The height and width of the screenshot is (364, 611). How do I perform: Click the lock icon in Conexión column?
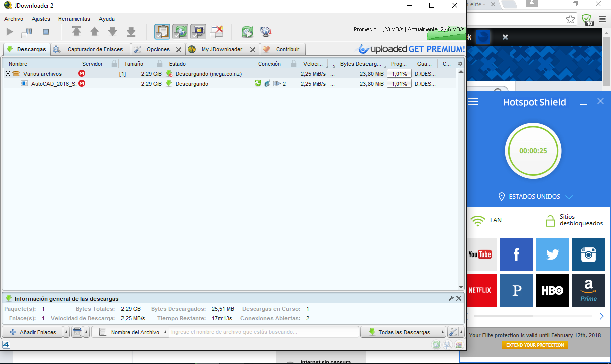click(x=293, y=64)
